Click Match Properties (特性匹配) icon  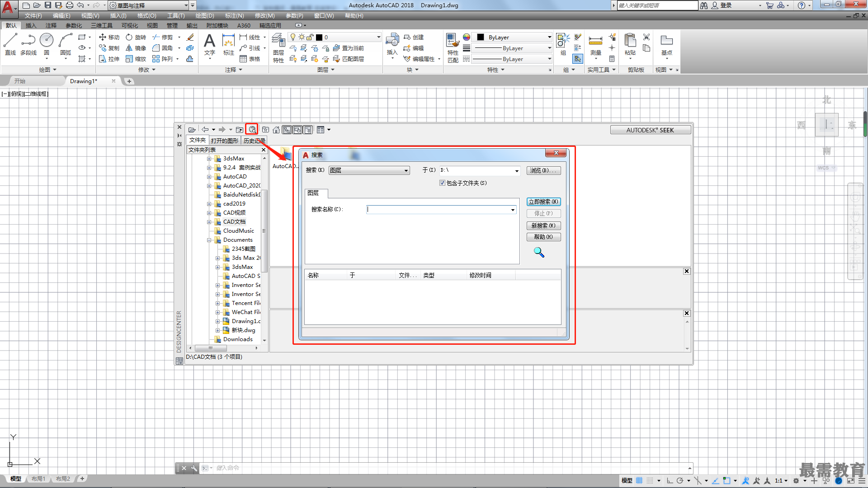point(453,48)
